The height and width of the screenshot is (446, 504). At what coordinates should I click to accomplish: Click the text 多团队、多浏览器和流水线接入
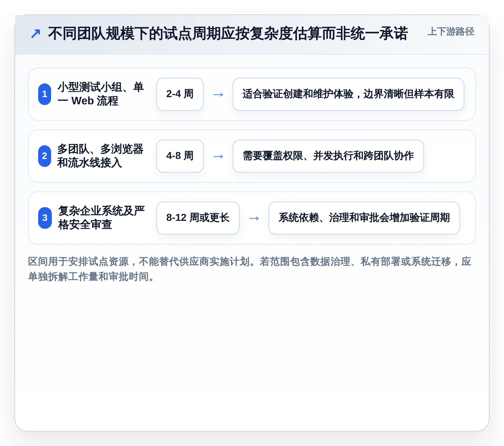coord(100,156)
